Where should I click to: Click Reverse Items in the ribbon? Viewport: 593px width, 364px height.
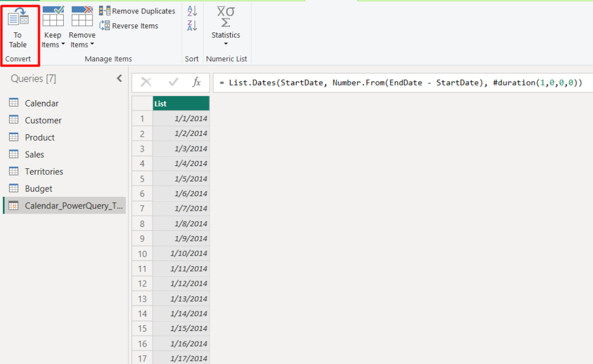pyautogui.click(x=129, y=25)
